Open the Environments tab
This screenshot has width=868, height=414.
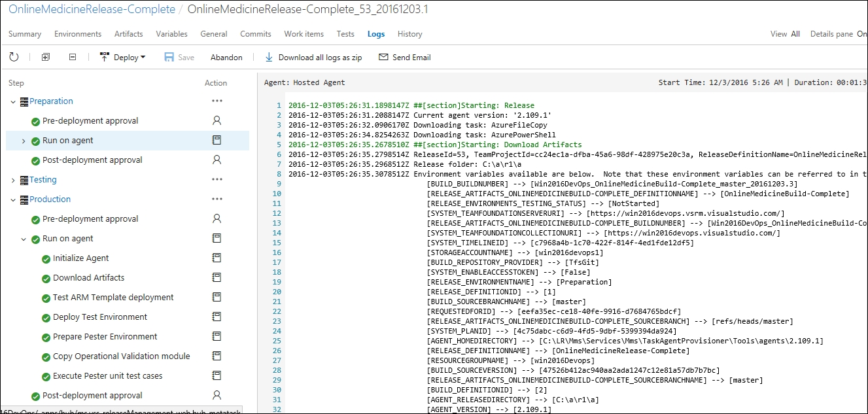pyautogui.click(x=78, y=34)
